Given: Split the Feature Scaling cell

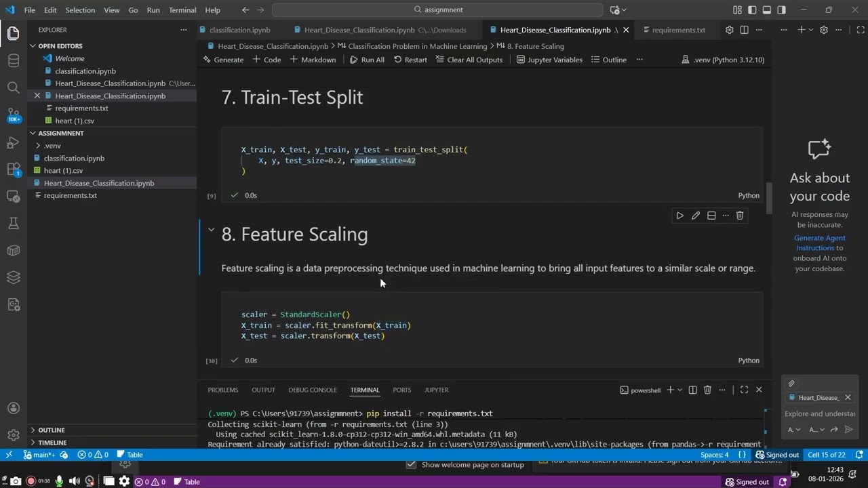Looking at the screenshot, I should click(711, 216).
